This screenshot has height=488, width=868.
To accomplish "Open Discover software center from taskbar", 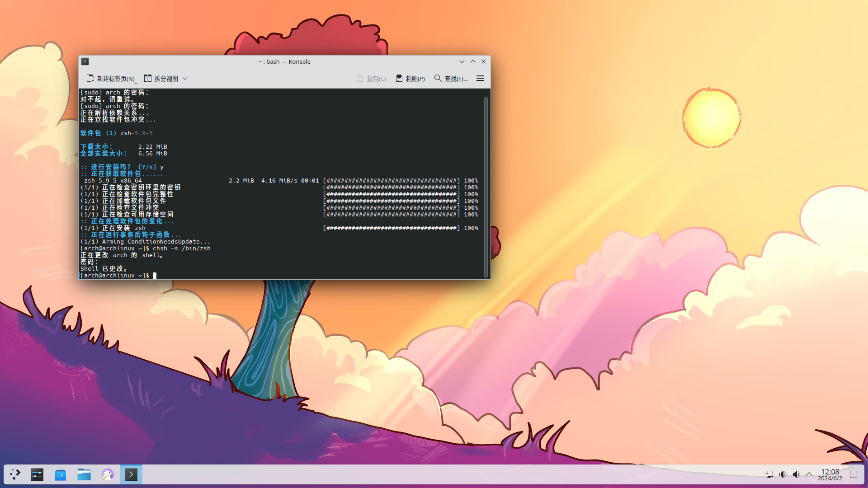I will (61, 474).
